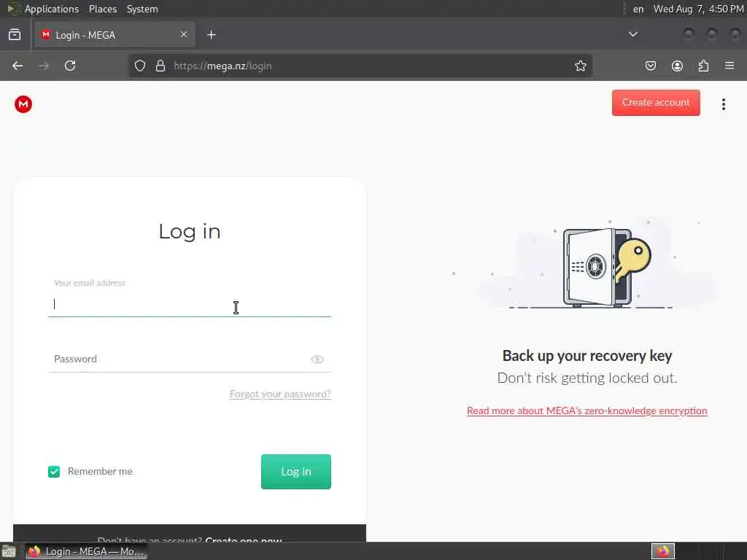Open the Places menu
The image size is (747, 560).
click(102, 9)
